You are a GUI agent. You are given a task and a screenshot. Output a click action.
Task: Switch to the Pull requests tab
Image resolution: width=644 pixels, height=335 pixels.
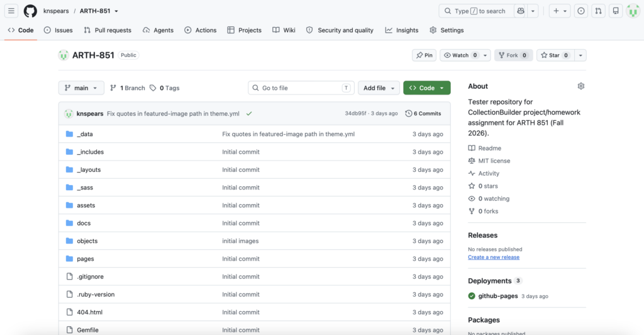108,30
